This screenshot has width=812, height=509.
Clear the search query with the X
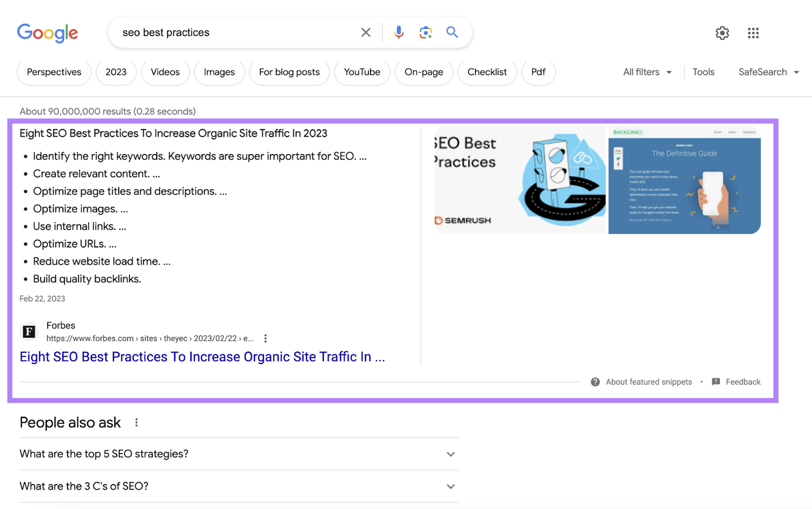365,31
